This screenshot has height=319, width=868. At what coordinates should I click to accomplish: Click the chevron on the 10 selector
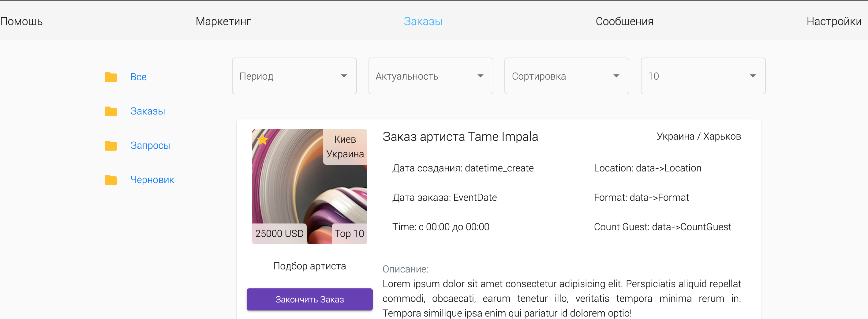tap(753, 76)
